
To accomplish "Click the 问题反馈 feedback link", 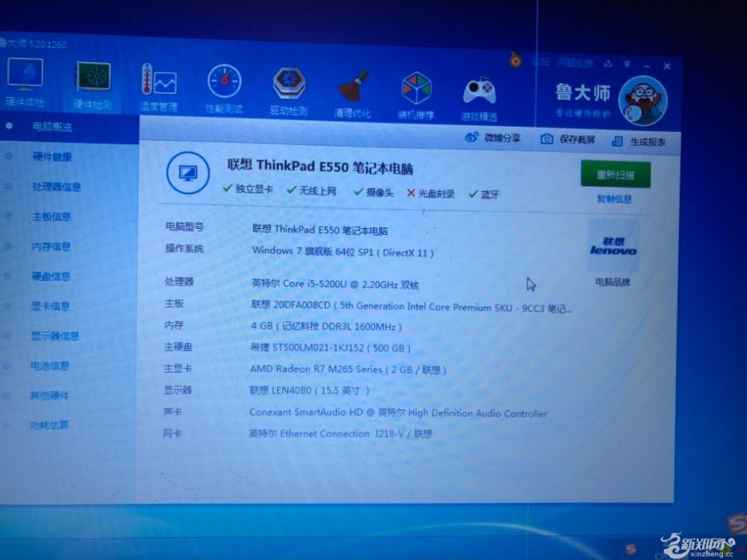I will point(575,63).
